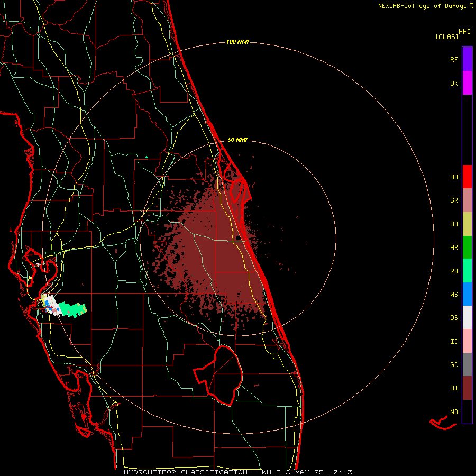Viewport: 476px width, 476px height.
Task: Select the yellow BD legend swatch
Action: pyautogui.click(x=467, y=224)
